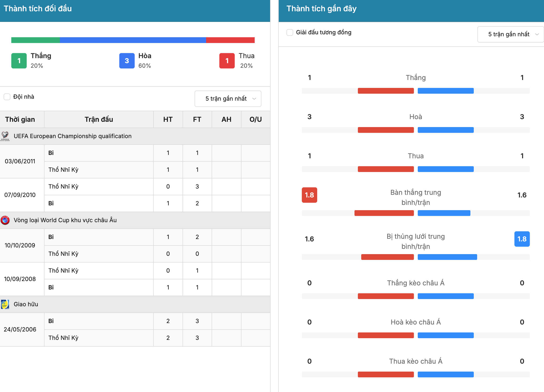
Task: Click the Thành tích gần đây heading
Action: click(x=322, y=9)
